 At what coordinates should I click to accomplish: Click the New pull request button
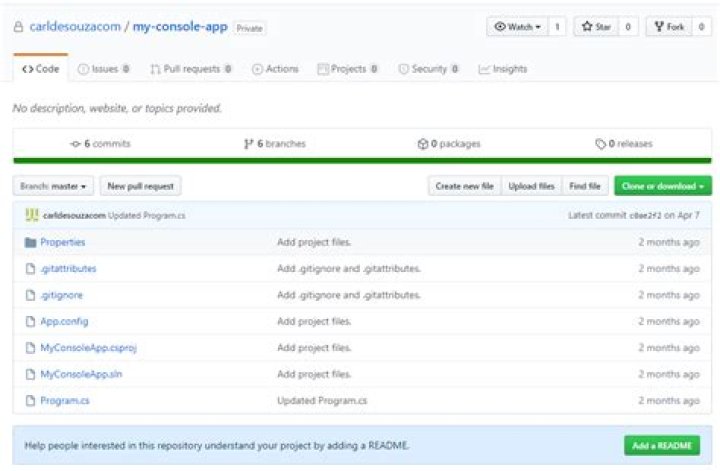[141, 186]
